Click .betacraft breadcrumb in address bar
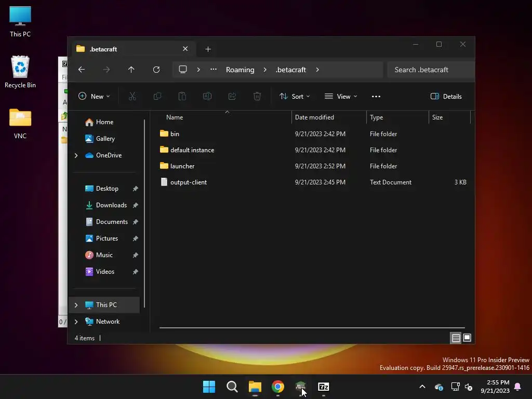The image size is (532, 399). (291, 70)
